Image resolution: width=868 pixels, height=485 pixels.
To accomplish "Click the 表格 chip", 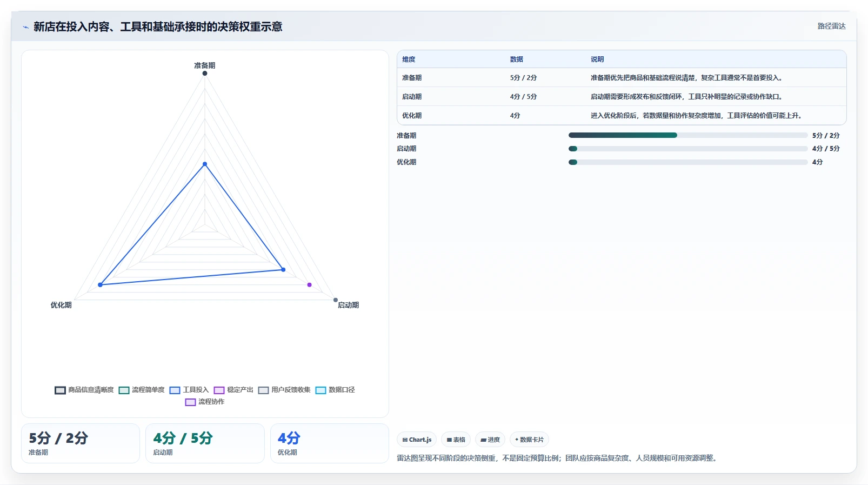I will tap(456, 440).
